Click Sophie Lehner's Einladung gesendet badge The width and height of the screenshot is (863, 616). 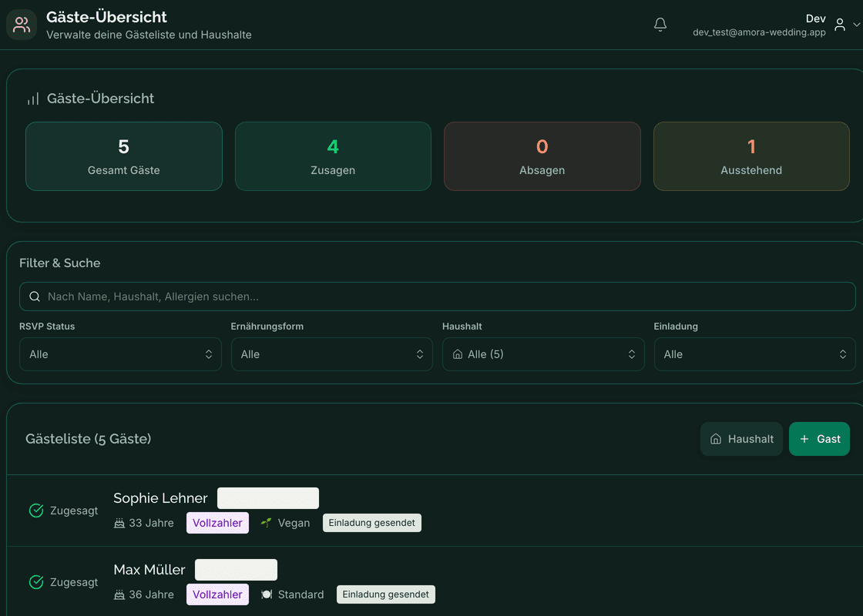tap(372, 523)
